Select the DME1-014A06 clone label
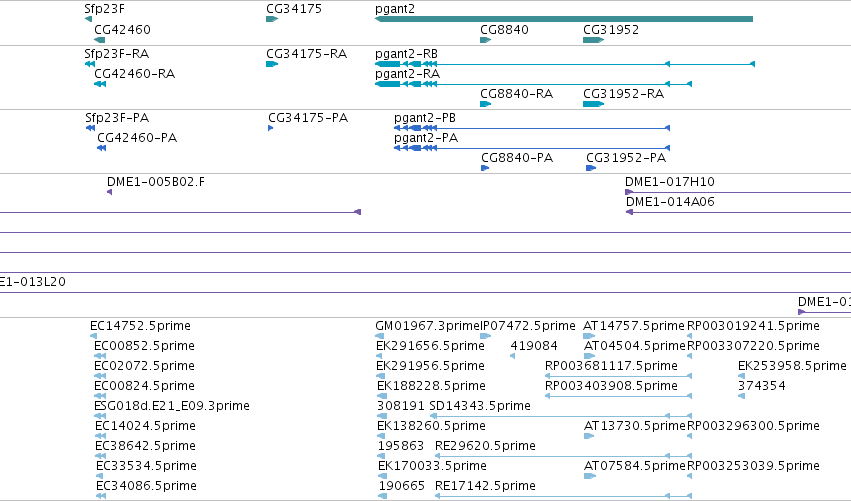This screenshot has width=851, height=501. point(670,202)
